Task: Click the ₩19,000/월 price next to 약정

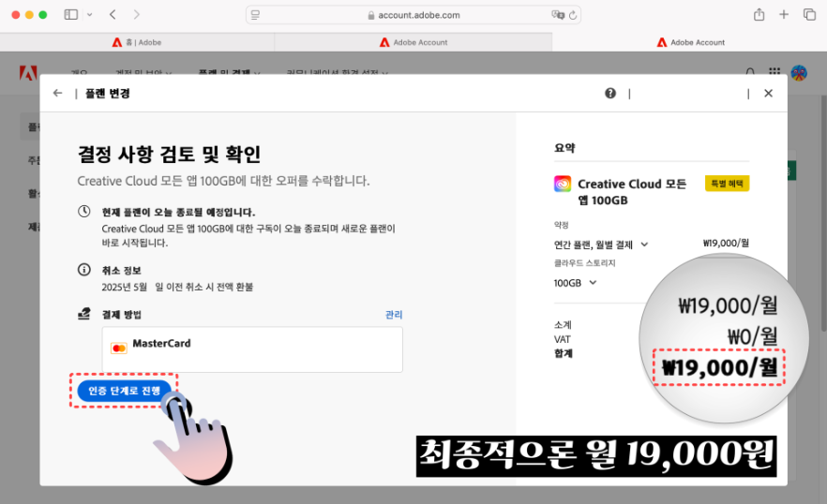Action: 726,243
